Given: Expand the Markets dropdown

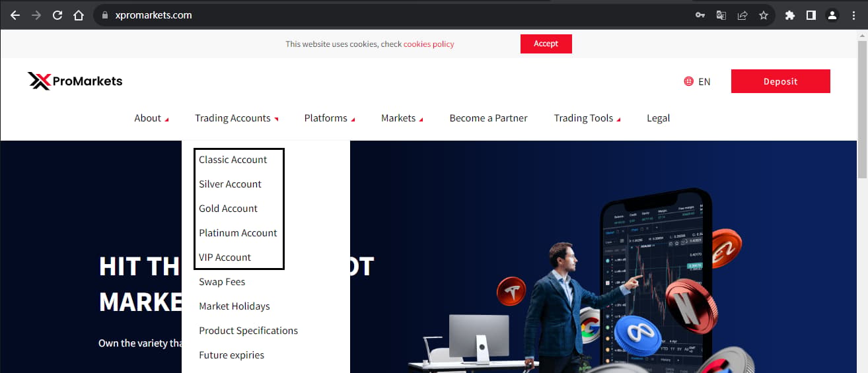Looking at the screenshot, I should pos(402,118).
